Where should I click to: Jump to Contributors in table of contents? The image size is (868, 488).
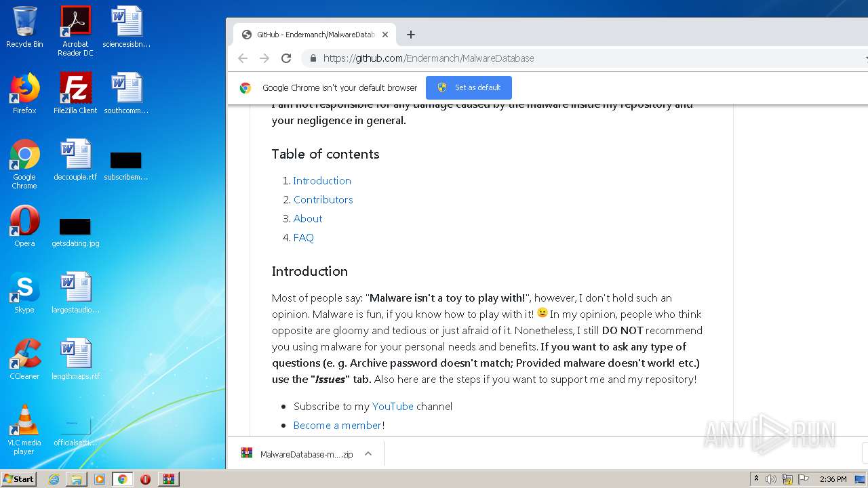323,199
